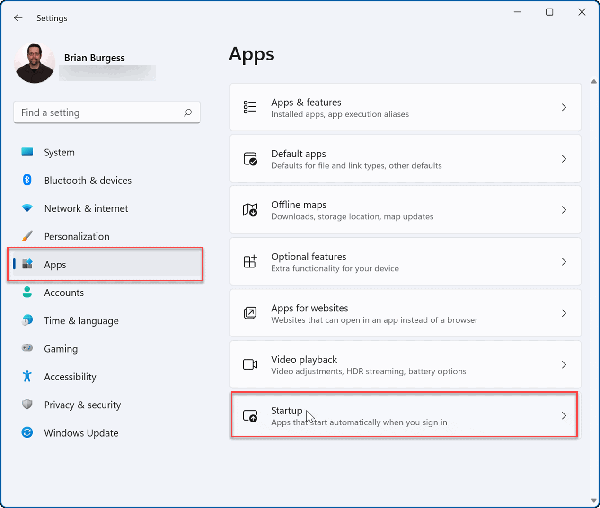Expand Optional features chevron

[563, 262]
